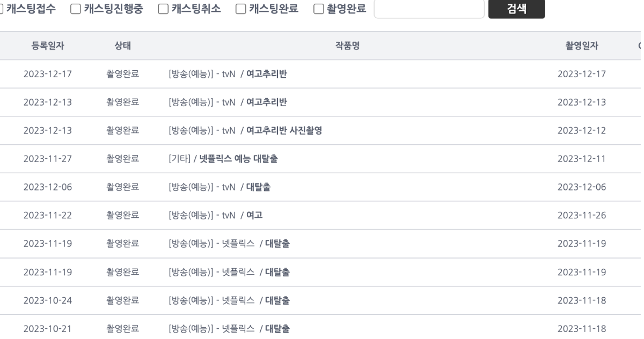Sort by the 등록일자 column header
The width and height of the screenshot is (644, 339).
(x=48, y=46)
